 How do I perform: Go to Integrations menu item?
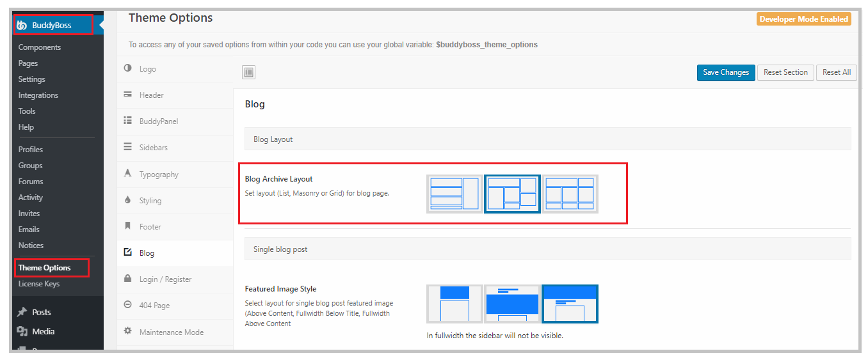click(x=38, y=95)
